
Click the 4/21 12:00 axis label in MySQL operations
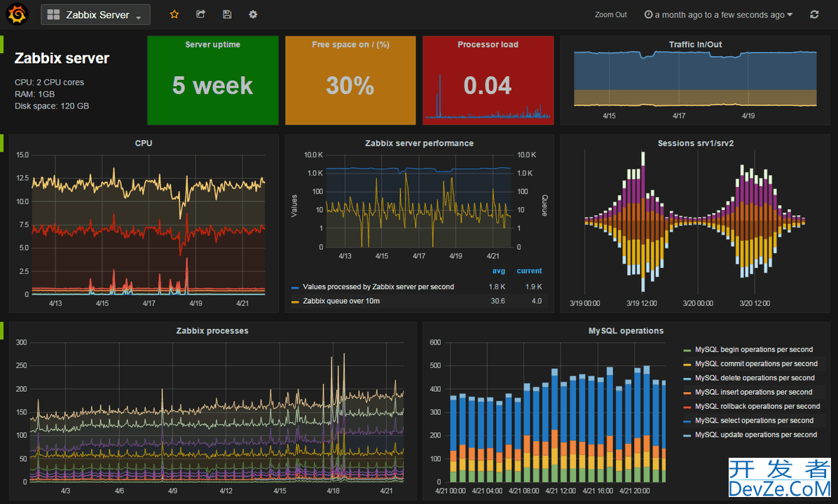[x=561, y=491]
